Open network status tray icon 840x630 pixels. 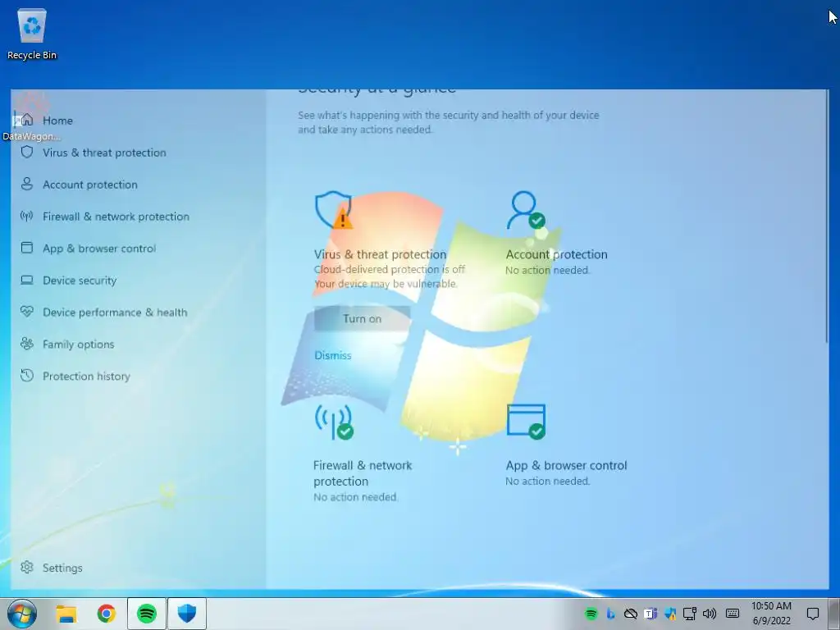coord(690,614)
